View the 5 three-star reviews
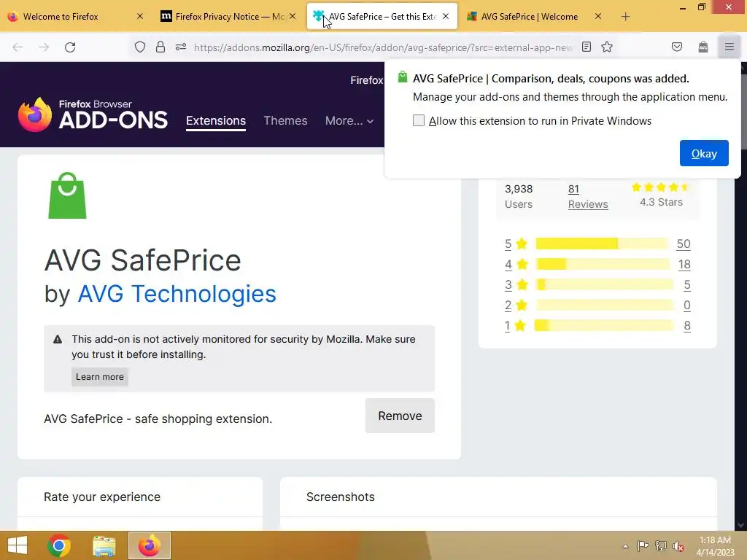 click(x=687, y=285)
